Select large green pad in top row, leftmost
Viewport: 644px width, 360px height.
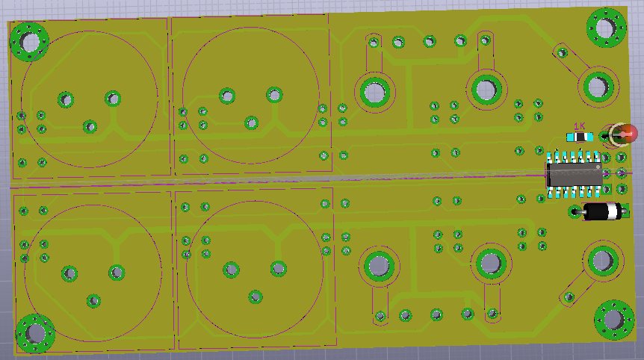374,92
